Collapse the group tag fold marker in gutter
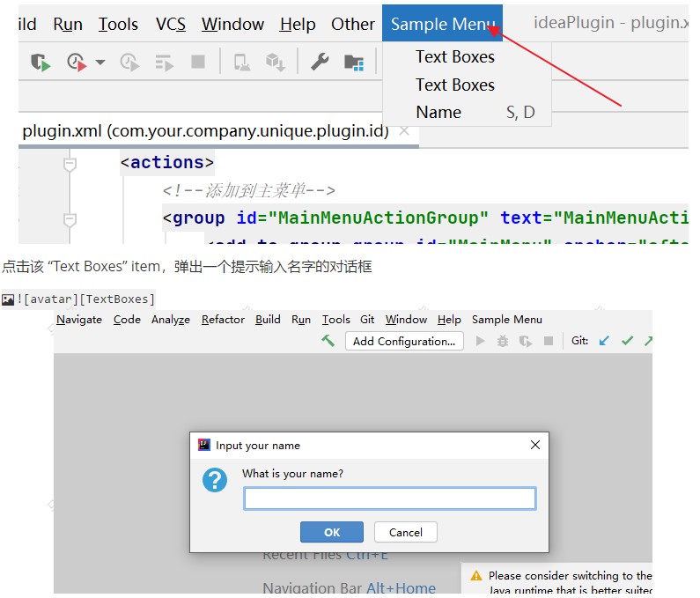The height and width of the screenshot is (598, 700). click(70, 218)
